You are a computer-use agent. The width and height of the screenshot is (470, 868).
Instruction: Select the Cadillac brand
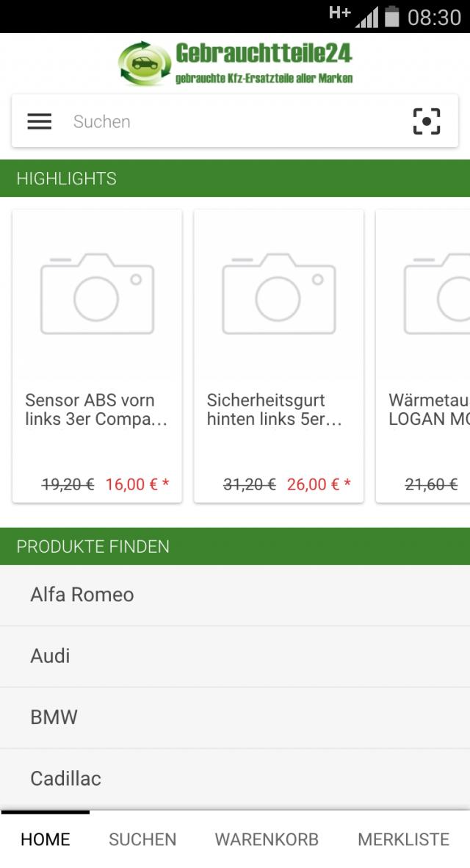[66, 778]
